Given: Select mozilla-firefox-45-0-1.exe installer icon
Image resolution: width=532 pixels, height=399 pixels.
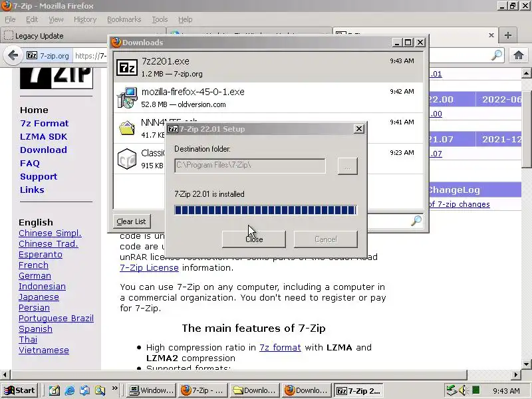Looking at the screenshot, I should coord(127,98).
